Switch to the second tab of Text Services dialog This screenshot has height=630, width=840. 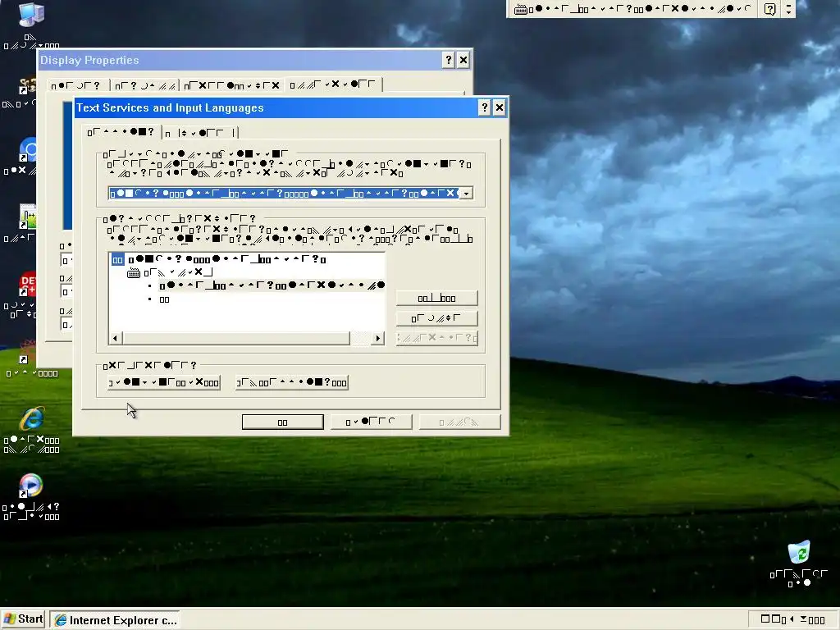pyautogui.click(x=199, y=133)
